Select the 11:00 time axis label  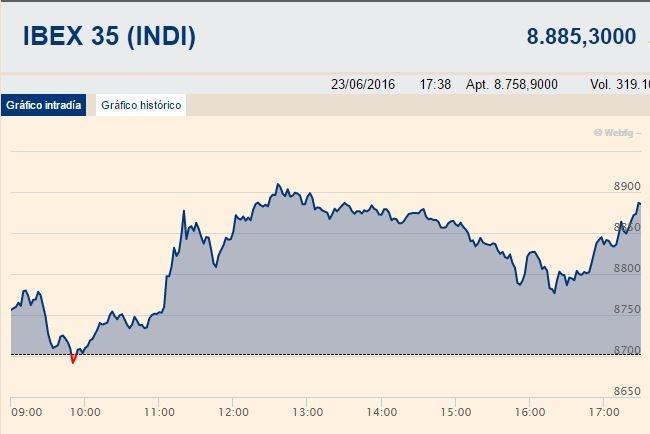pyautogui.click(x=159, y=412)
